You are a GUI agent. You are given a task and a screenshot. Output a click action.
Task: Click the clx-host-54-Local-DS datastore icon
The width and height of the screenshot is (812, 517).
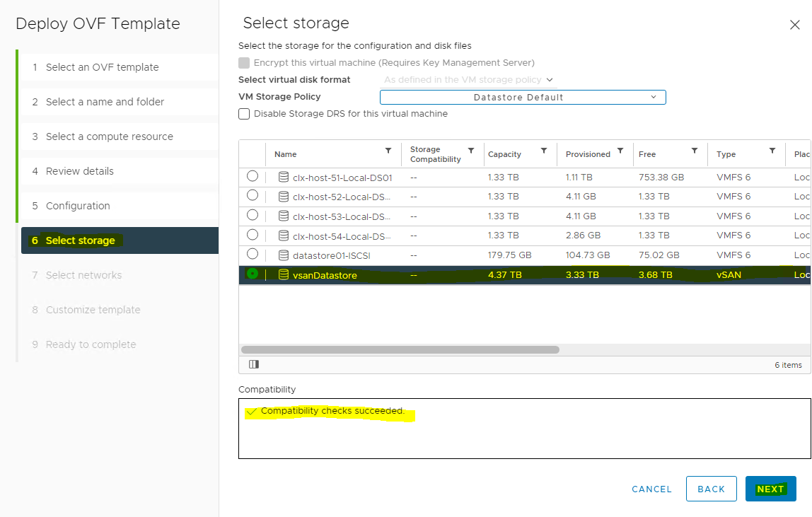(283, 236)
